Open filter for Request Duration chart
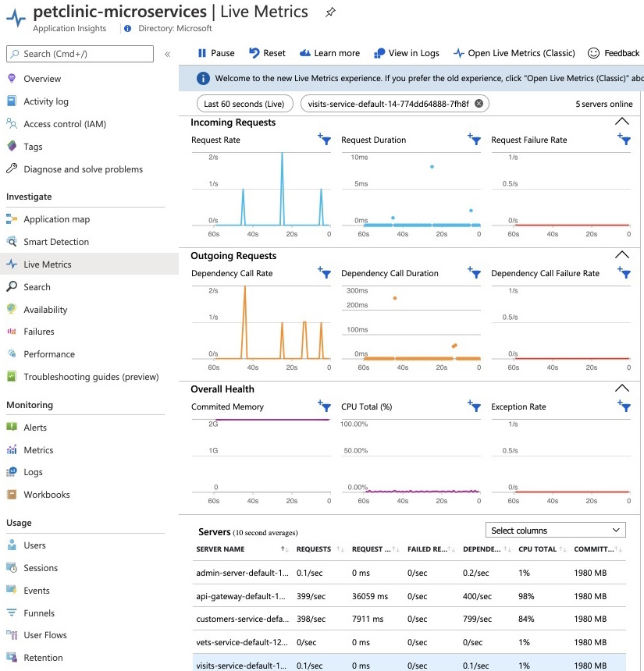The image size is (644, 671). click(x=474, y=139)
